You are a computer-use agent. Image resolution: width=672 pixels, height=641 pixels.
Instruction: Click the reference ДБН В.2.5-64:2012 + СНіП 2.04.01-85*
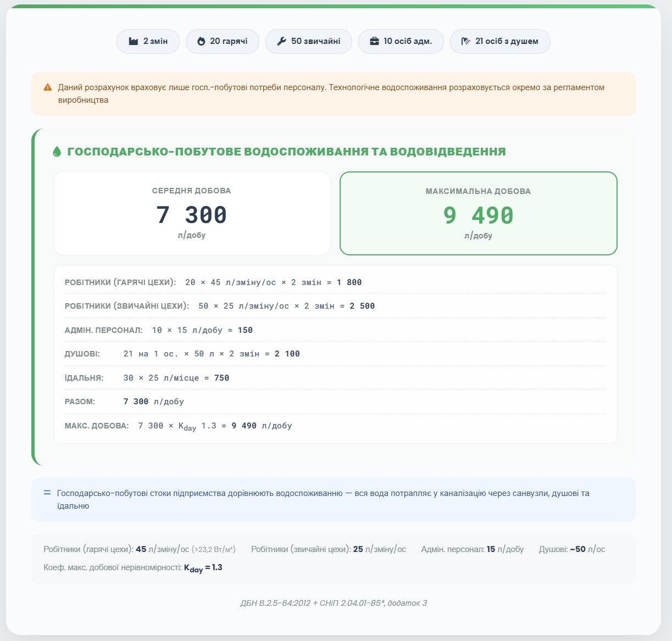coord(334,603)
